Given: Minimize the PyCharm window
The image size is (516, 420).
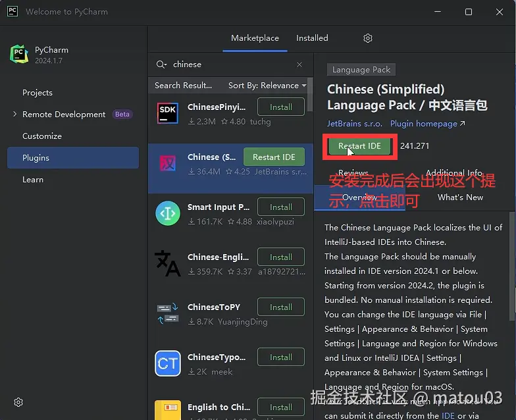Looking at the screenshot, I should tap(437, 12).
